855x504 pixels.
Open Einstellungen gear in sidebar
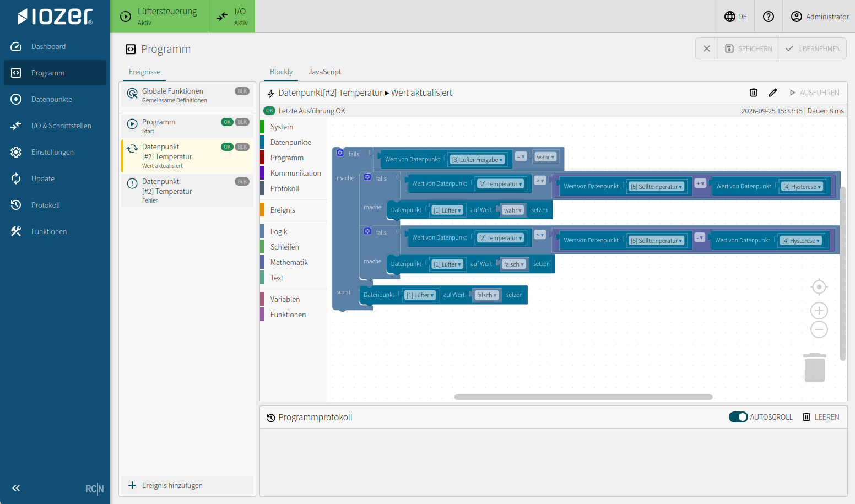point(55,152)
